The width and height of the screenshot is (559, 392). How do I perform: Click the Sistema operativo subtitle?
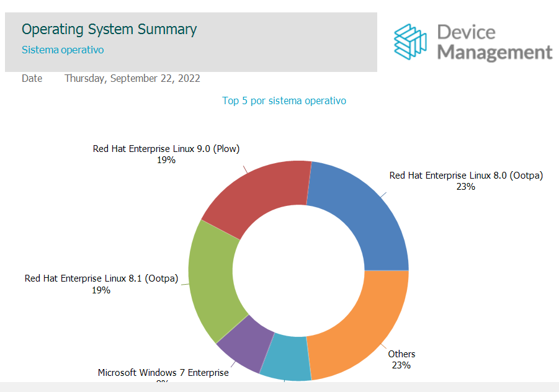click(63, 50)
